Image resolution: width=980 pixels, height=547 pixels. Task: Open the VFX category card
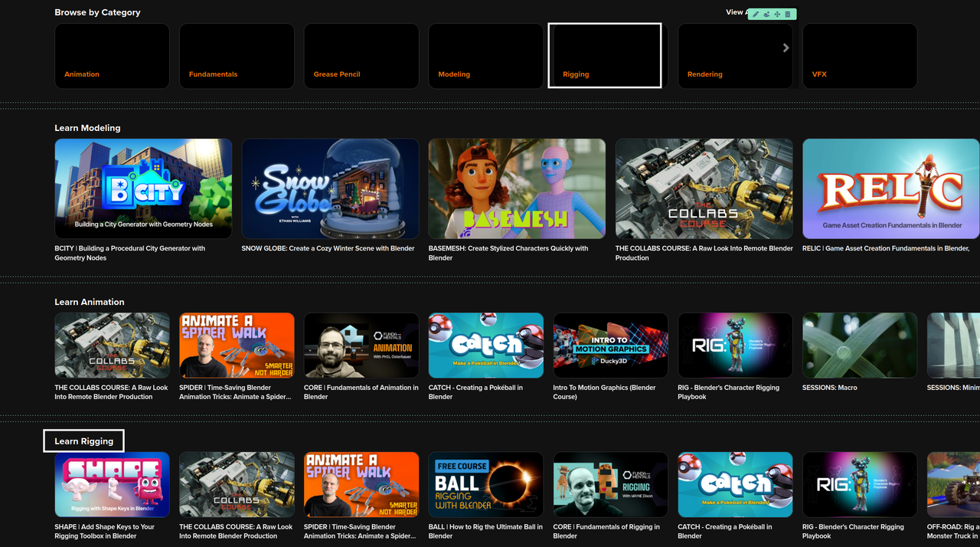tap(860, 56)
